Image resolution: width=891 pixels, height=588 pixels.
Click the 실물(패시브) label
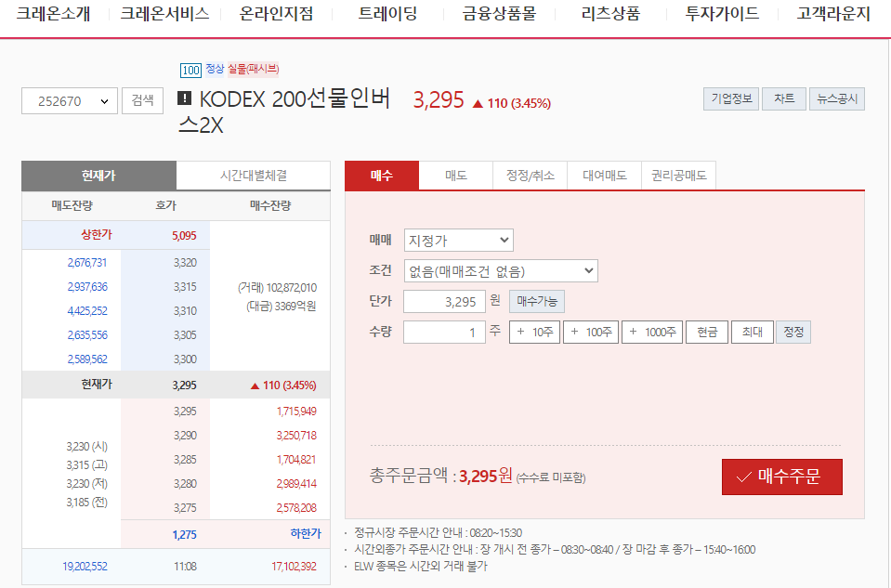[254, 69]
